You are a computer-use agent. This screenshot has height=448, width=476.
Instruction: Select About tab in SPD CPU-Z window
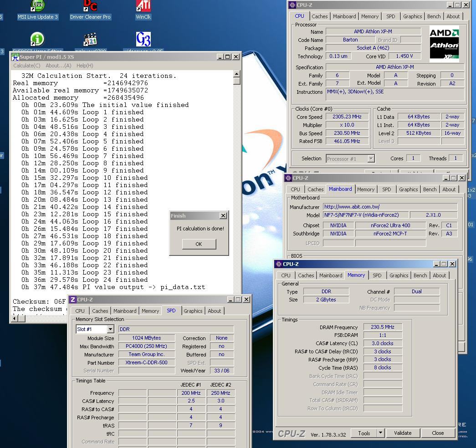tap(215, 311)
